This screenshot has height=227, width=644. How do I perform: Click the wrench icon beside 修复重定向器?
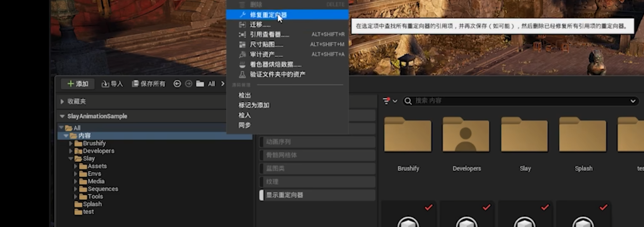(242, 15)
